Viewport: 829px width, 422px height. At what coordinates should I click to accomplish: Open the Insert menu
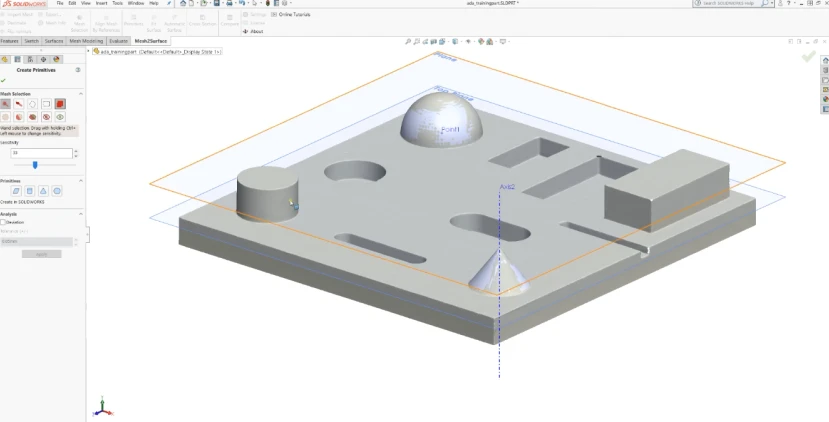pos(101,3)
